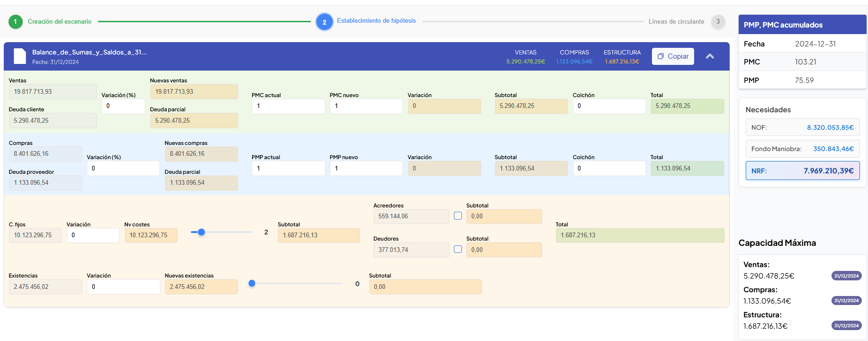Click the copy icon inside Copiar button
This screenshot has width=868, height=341.
[x=660, y=56]
